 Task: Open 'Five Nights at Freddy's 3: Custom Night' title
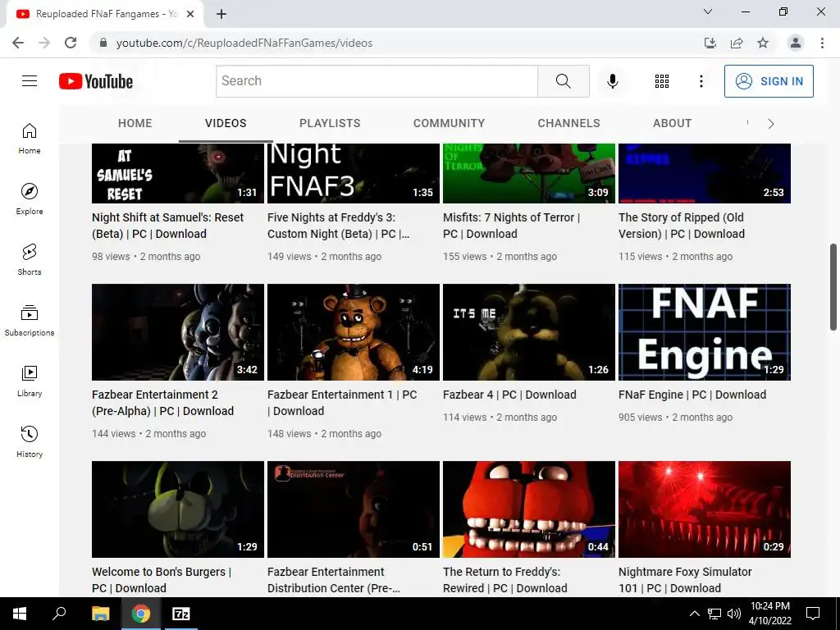point(338,226)
